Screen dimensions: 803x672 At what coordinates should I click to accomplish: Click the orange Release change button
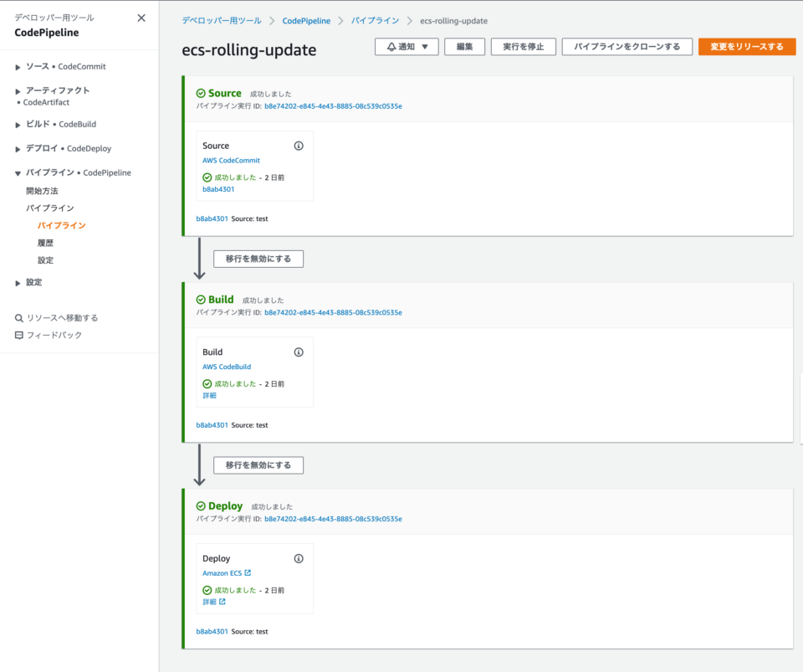coord(747,47)
